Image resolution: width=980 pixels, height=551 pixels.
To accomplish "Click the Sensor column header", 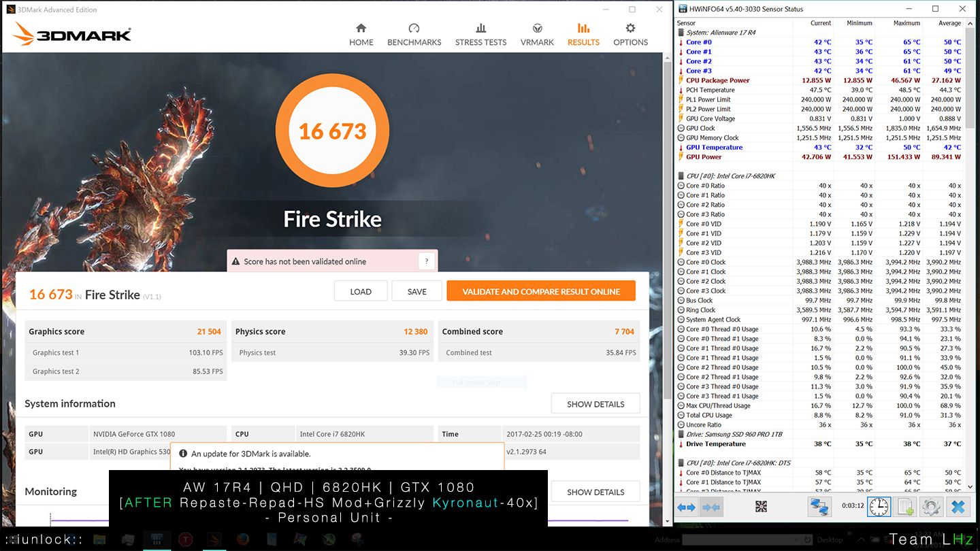I will coord(734,23).
